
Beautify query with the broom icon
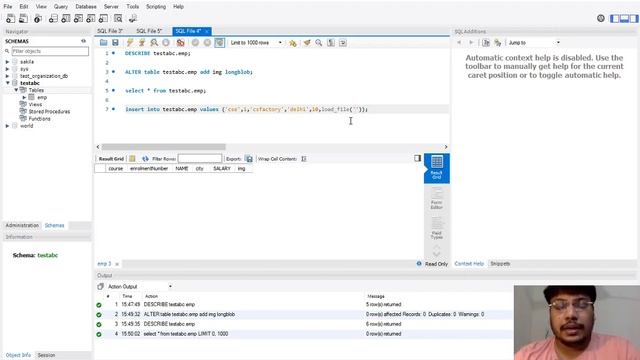click(x=307, y=42)
